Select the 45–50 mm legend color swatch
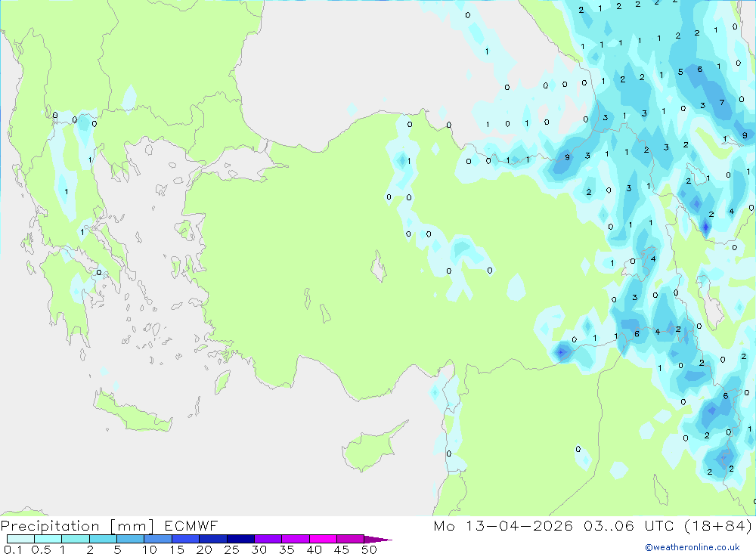This screenshot has width=756, height=554. coord(351,539)
